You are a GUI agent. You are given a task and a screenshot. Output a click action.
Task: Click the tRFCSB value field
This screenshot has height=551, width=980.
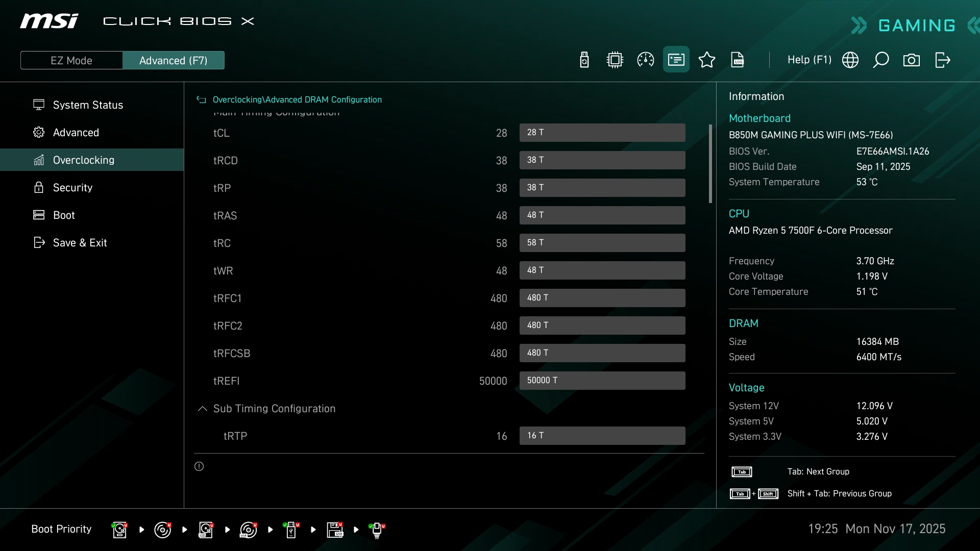click(602, 353)
